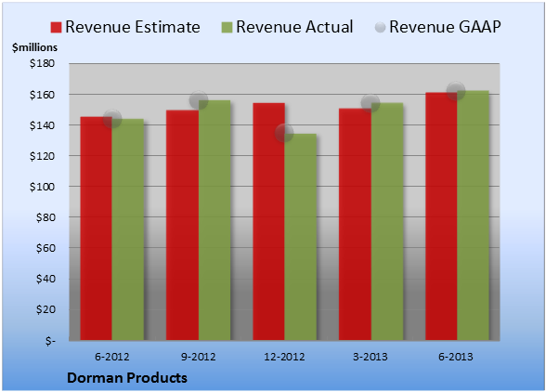Click the $80 axis value
546x392 pixels.
click(45, 217)
